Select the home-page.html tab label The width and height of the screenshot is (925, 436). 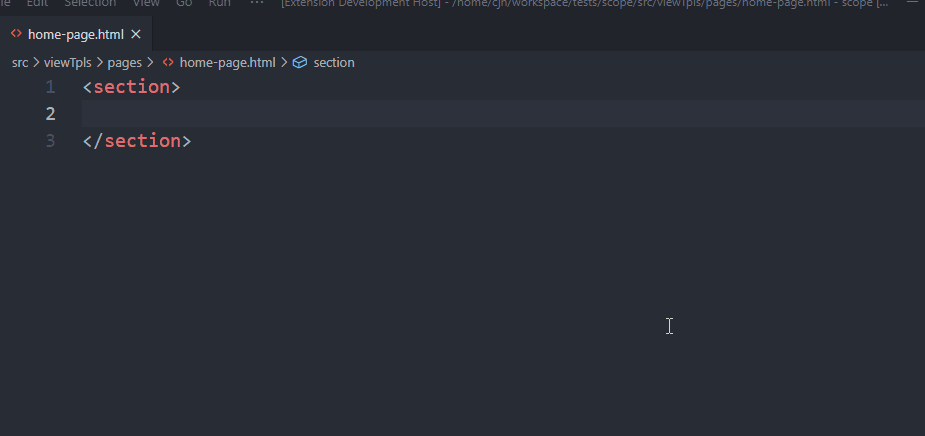point(76,34)
